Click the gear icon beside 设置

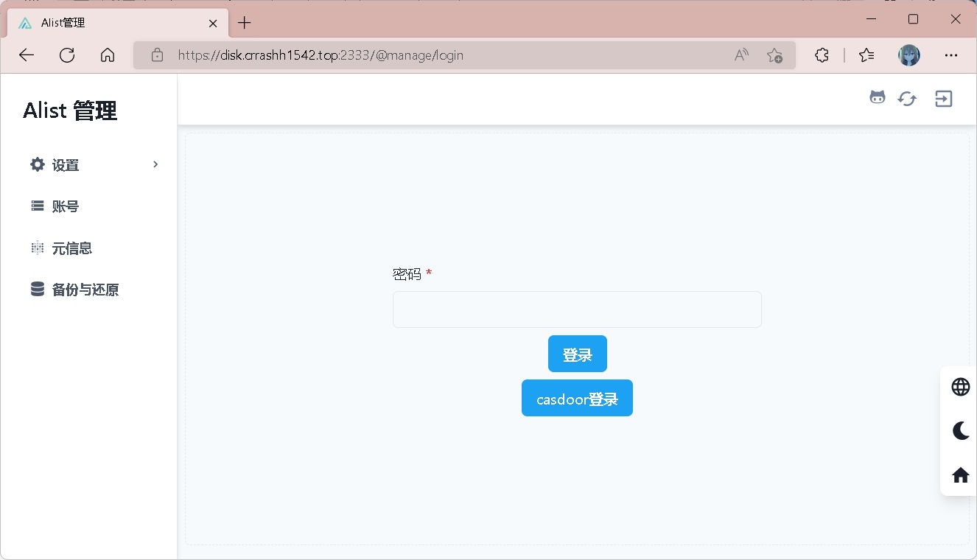[38, 164]
